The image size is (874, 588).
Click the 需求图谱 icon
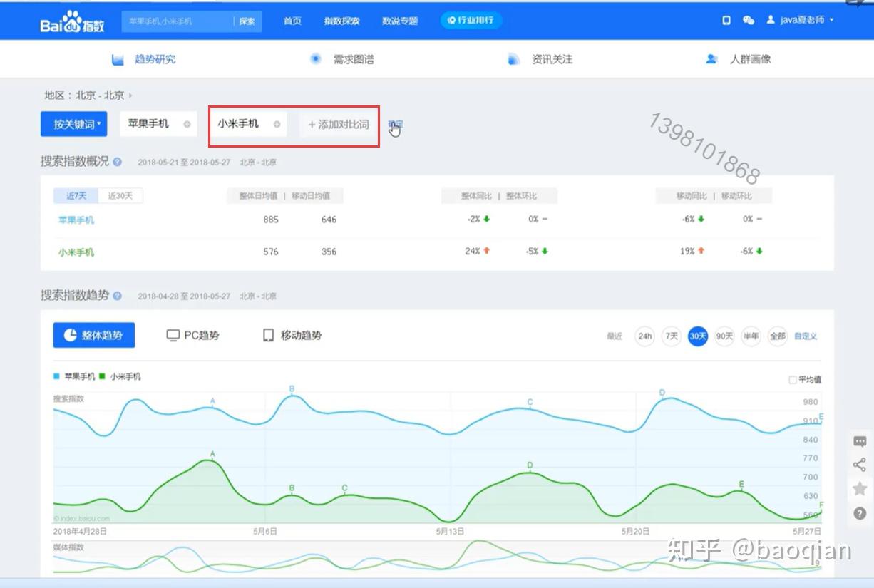(316, 59)
